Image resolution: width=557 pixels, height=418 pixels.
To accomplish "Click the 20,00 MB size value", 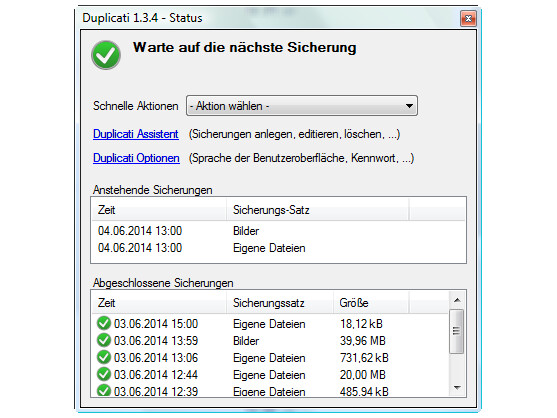I will 363,375.
